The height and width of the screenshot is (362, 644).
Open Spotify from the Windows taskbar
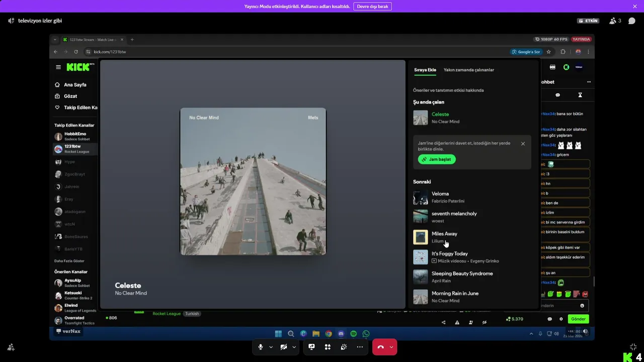(x=353, y=334)
